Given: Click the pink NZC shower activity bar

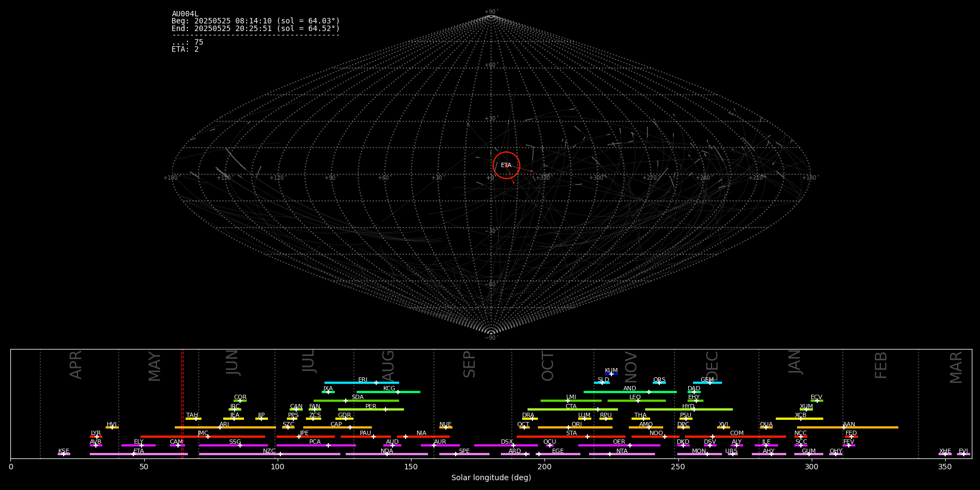Looking at the screenshot, I should click(269, 454).
